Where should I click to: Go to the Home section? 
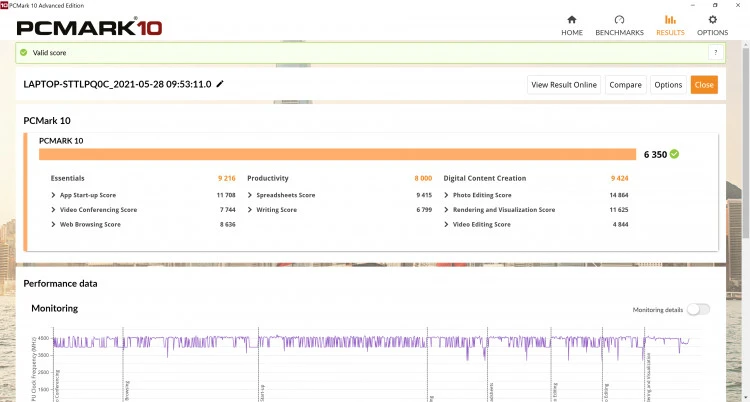tap(572, 25)
